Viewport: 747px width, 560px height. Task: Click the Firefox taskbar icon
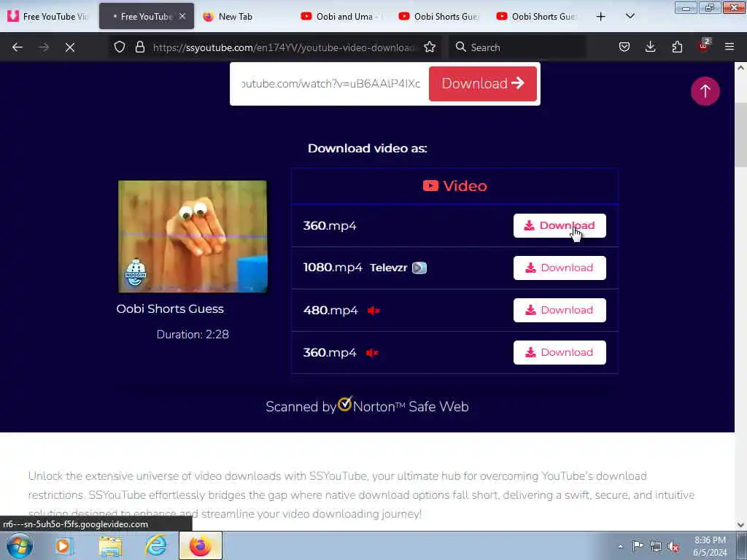[x=201, y=545]
